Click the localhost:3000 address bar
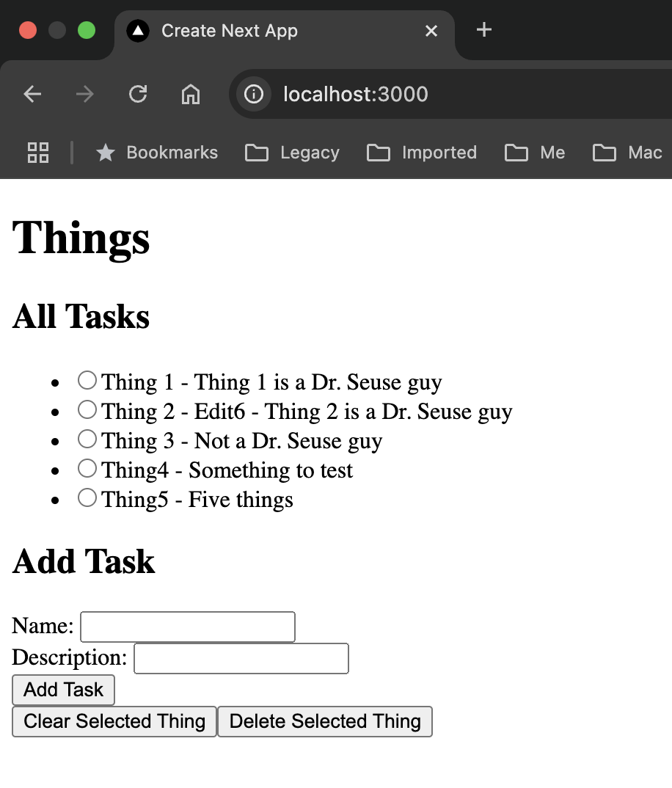672x788 pixels. coord(450,94)
